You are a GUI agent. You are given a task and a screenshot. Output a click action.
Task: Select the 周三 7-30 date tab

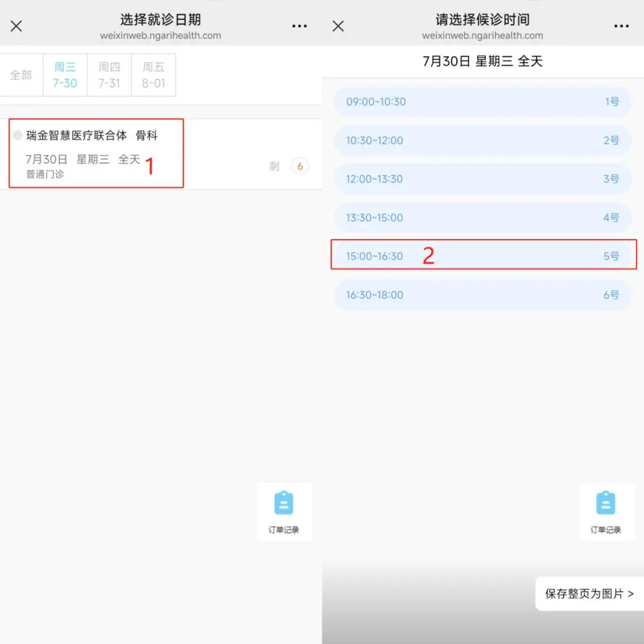coord(65,75)
